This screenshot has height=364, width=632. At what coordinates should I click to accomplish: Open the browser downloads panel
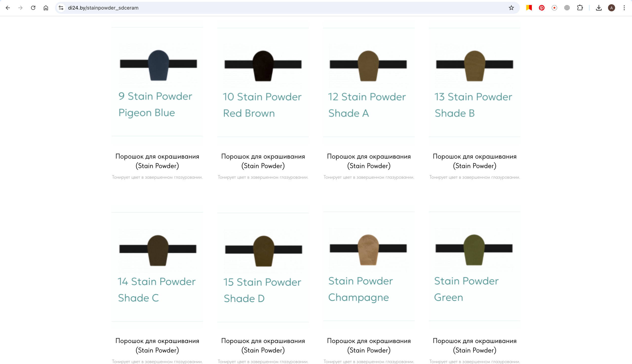598,8
